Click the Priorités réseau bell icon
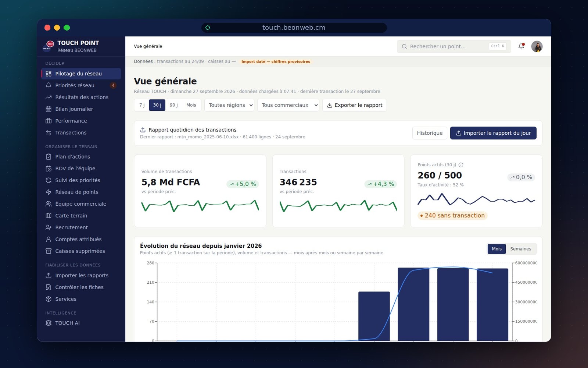Image resolution: width=588 pixels, height=368 pixels. 49,85
